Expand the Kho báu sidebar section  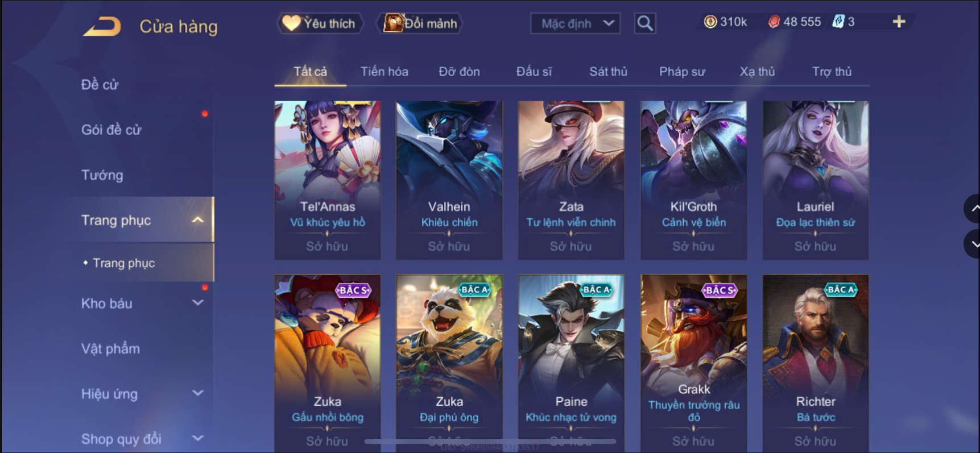[197, 303]
